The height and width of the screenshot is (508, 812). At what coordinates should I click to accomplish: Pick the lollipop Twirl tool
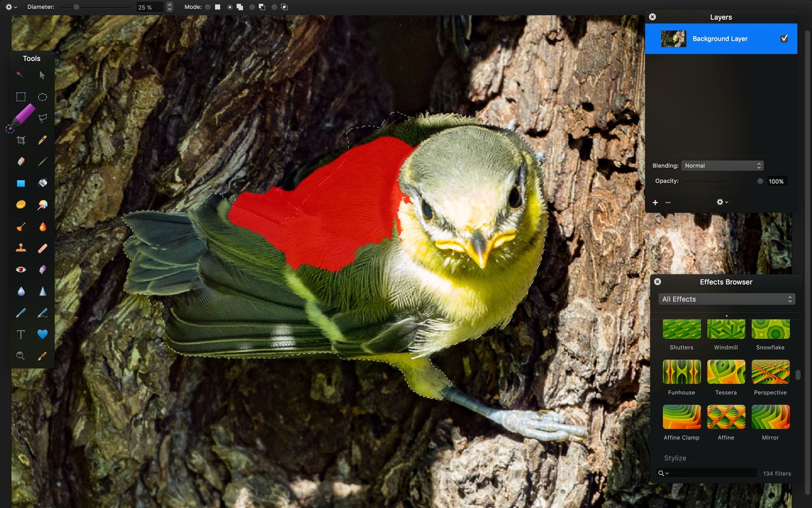42,204
